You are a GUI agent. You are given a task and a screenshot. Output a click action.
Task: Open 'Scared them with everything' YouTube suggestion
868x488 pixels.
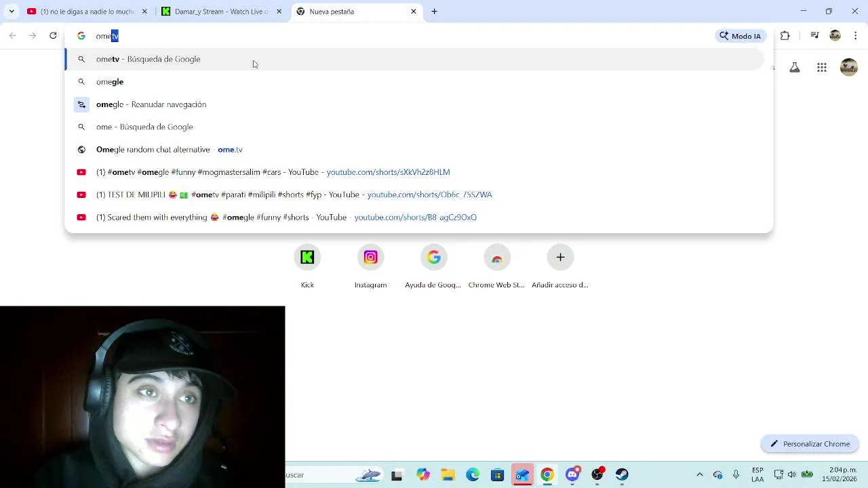tap(415, 218)
